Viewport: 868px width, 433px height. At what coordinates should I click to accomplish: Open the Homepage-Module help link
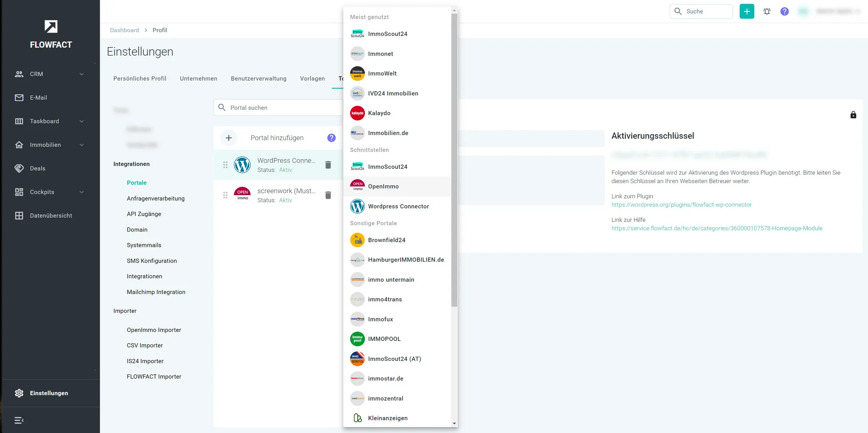pyautogui.click(x=717, y=228)
